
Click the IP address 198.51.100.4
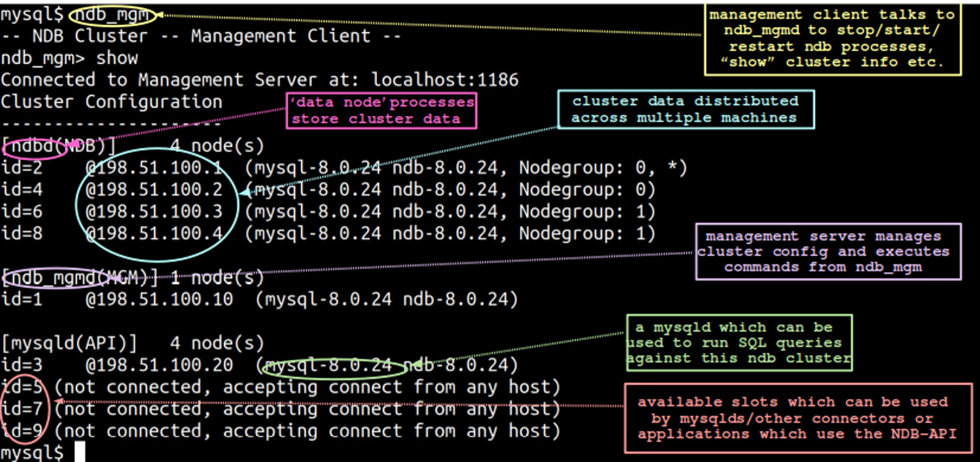pos(154,233)
